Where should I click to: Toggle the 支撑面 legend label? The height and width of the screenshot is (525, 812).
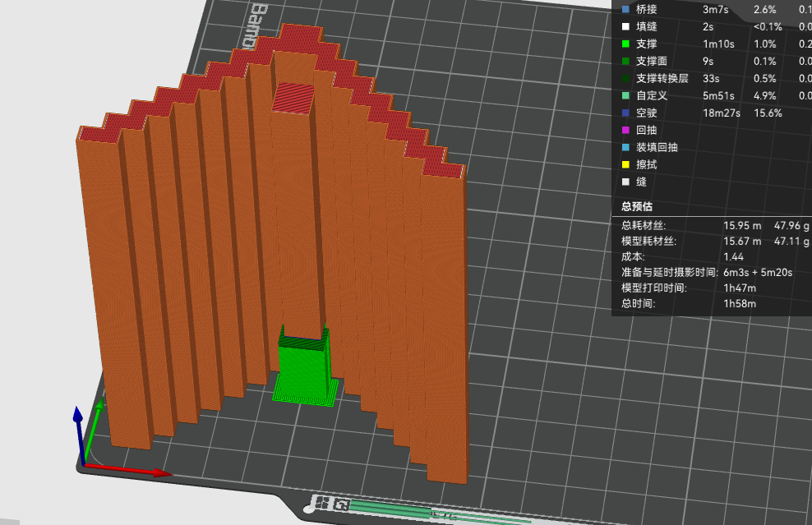pyautogui.click(x=652, y=61)
